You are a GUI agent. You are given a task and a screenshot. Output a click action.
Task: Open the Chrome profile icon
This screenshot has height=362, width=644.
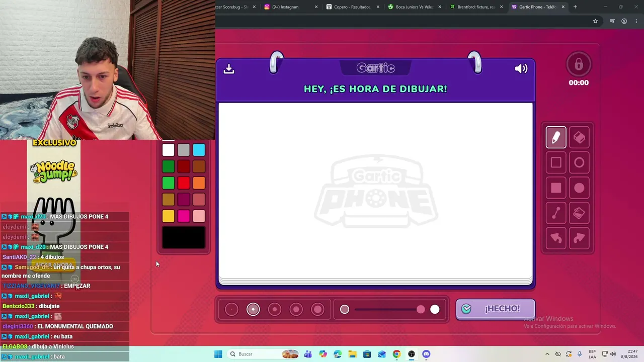click(x=624, y=21)
